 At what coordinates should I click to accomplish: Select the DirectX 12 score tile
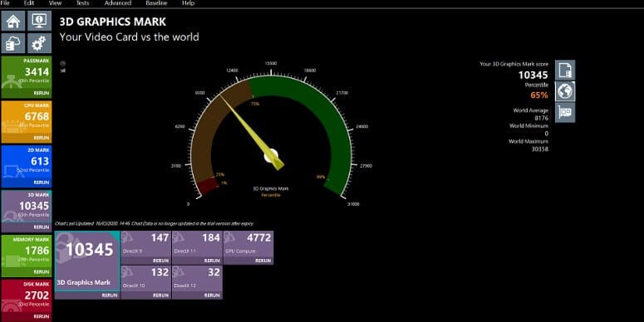197,282
